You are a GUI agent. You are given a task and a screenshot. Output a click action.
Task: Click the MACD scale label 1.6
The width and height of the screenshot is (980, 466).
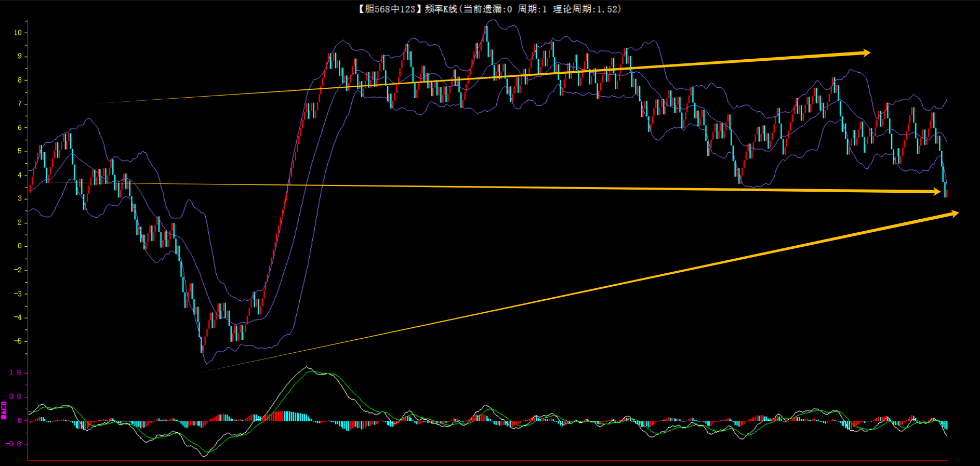point(16,372)
